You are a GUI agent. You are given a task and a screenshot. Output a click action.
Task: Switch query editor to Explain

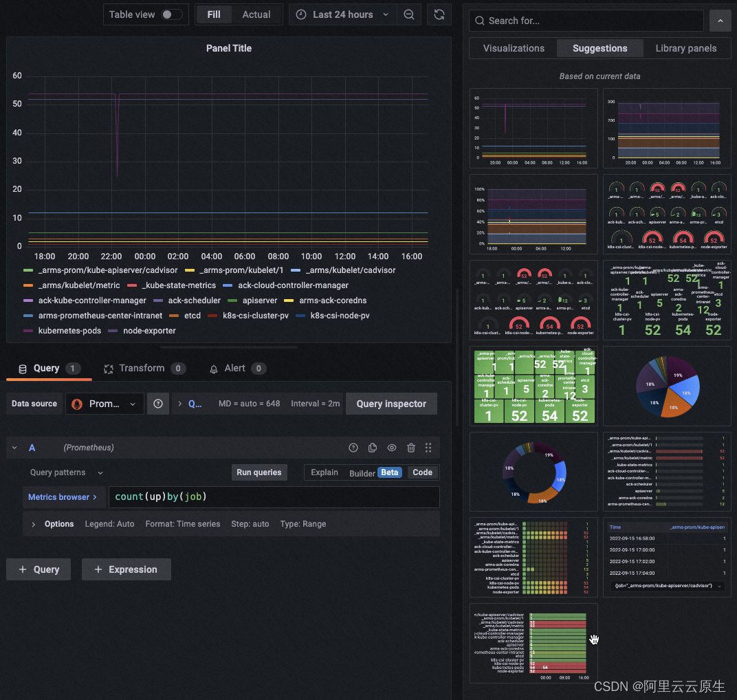click(x=324, y=472)
